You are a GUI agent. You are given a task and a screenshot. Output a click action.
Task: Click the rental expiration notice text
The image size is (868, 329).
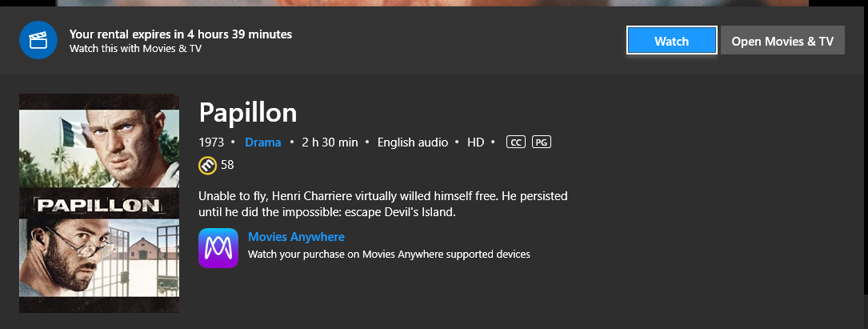point(181,34)
